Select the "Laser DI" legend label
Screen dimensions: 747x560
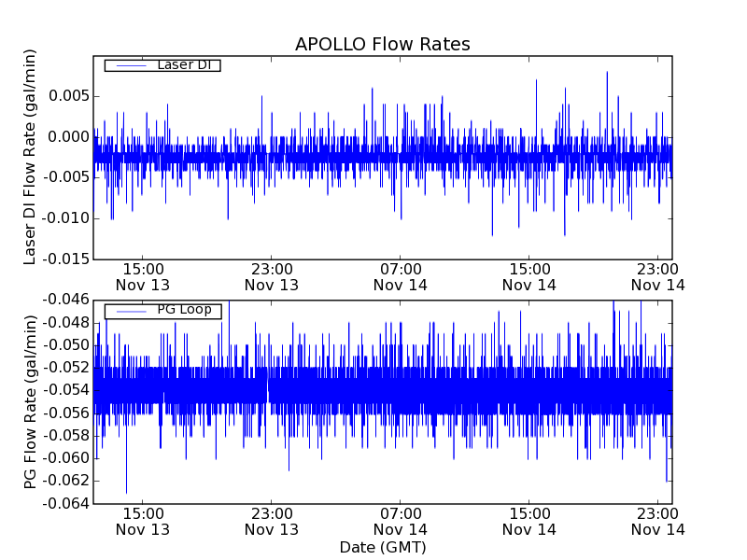(x=183, y=65)
